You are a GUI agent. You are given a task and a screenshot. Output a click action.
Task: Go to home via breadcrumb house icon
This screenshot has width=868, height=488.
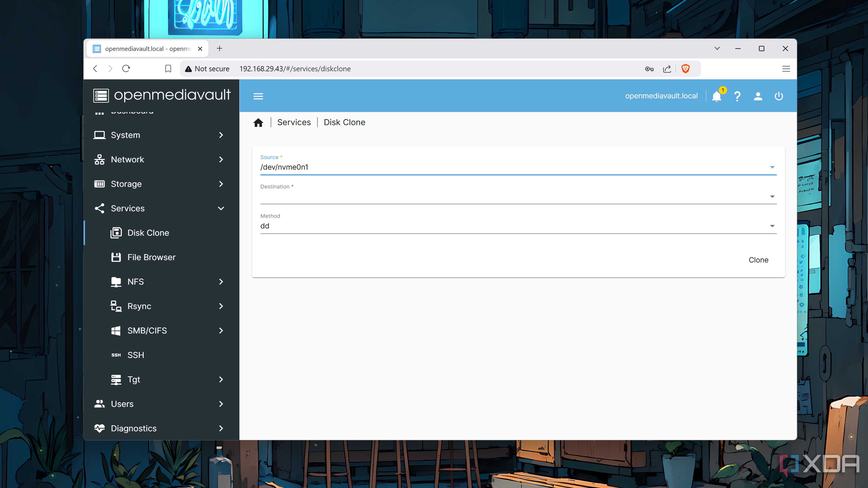[258, 122]
